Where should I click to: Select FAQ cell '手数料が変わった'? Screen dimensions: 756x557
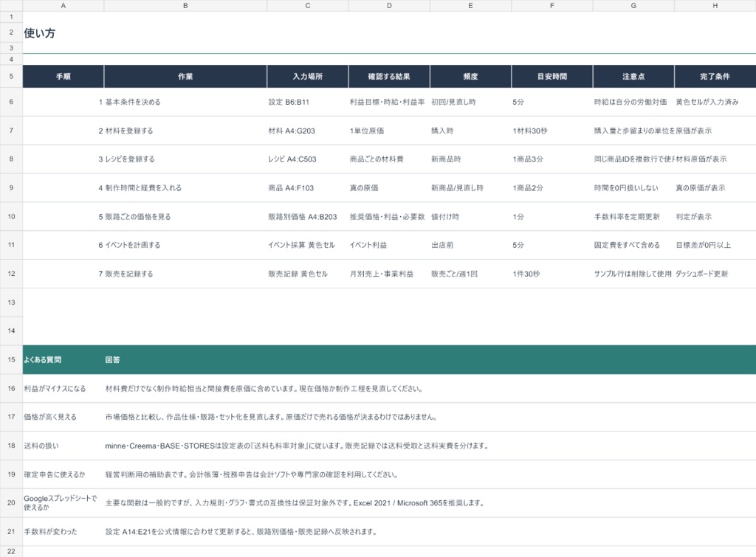point(63,531)
